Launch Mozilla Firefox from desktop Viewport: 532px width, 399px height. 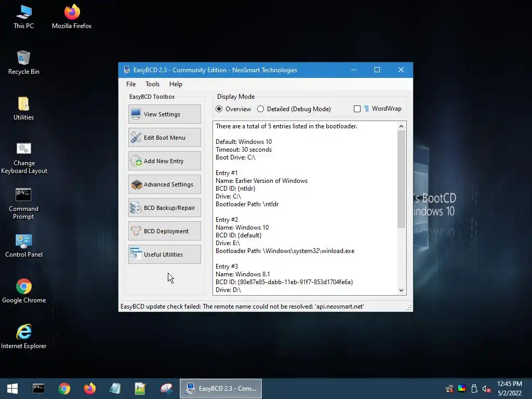[72, 17]
